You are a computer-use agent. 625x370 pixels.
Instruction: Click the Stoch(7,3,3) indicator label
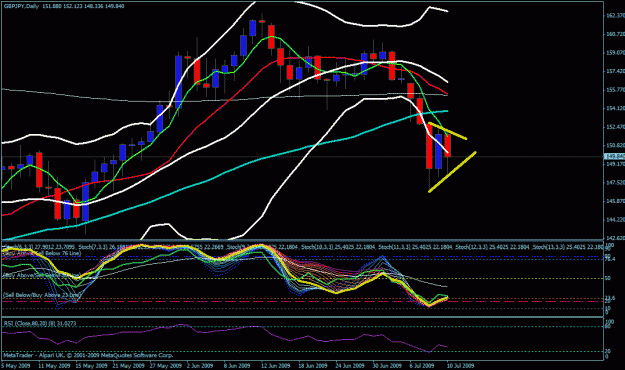92,247
